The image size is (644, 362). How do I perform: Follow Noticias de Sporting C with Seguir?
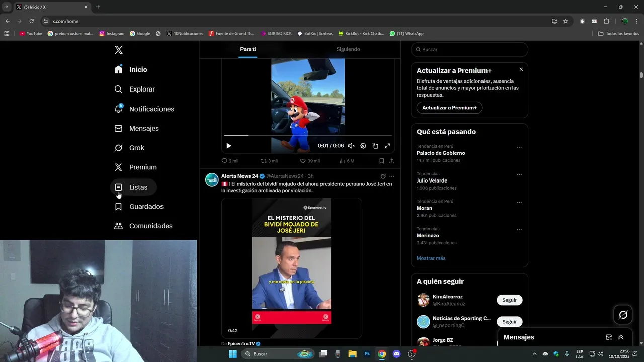510,322
